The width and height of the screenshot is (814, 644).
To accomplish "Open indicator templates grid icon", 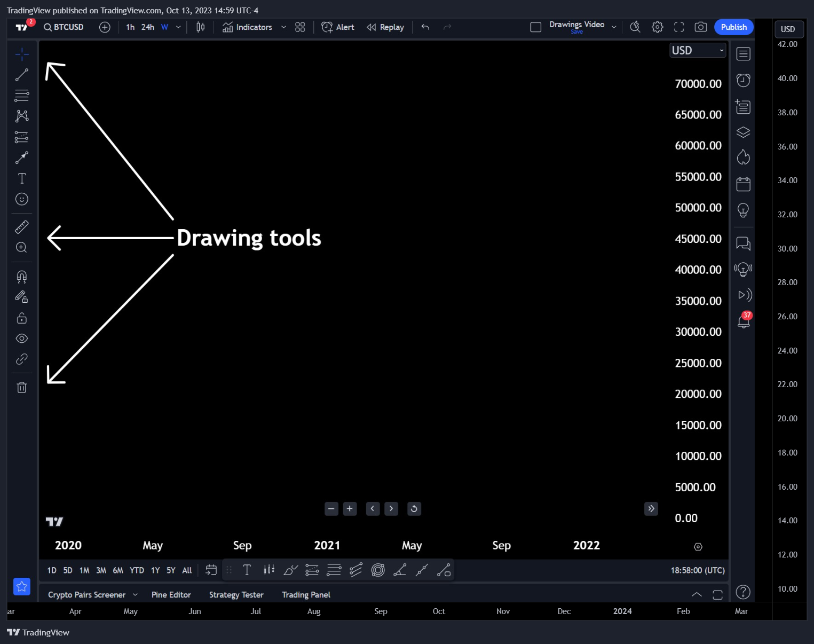I will click(x=300, y=27).
